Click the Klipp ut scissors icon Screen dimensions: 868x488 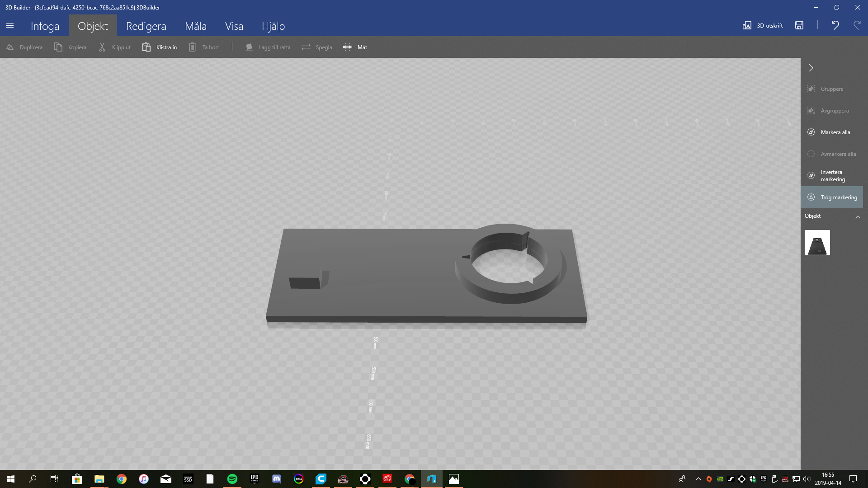coord(102,47)
